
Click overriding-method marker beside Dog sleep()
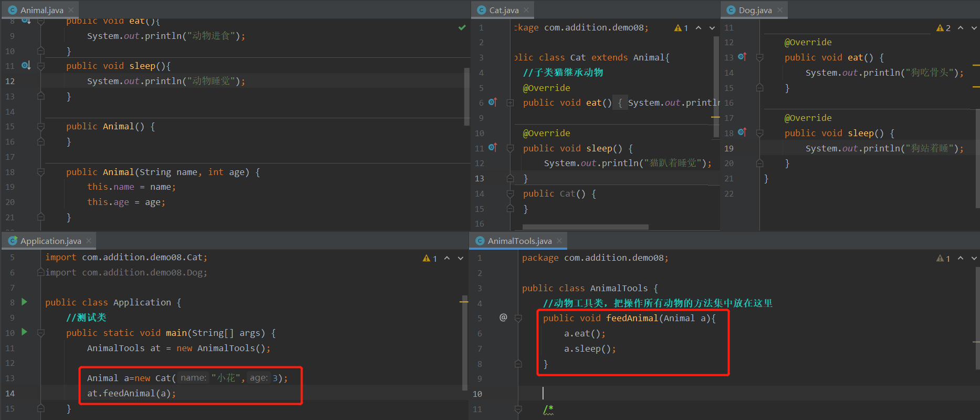coord(742,132)
